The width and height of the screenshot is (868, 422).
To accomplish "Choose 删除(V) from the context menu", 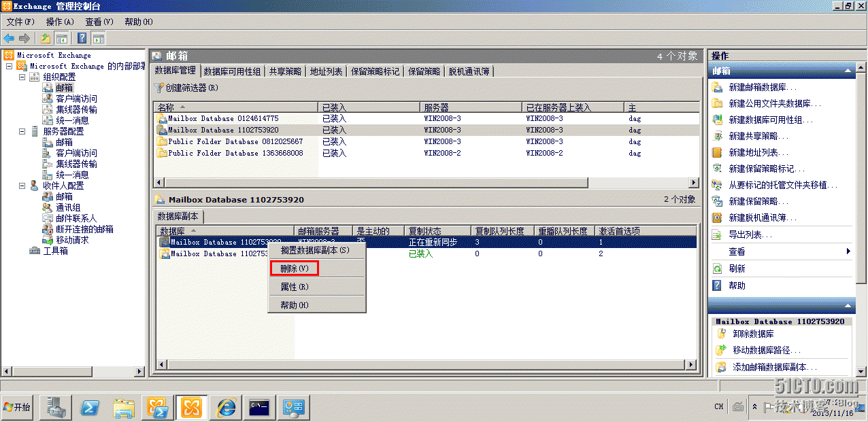I will pos(295,268).
